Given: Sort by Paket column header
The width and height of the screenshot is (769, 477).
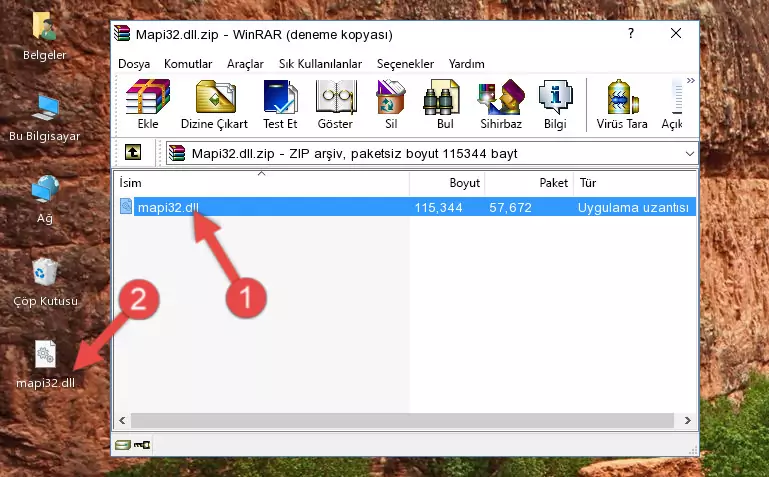Looking at the screenshot, I should [x=529, y=183].
